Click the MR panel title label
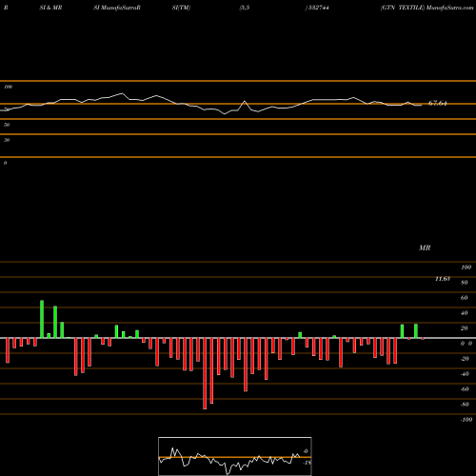This screenshot has width=476, height=476. coord(425,248)
